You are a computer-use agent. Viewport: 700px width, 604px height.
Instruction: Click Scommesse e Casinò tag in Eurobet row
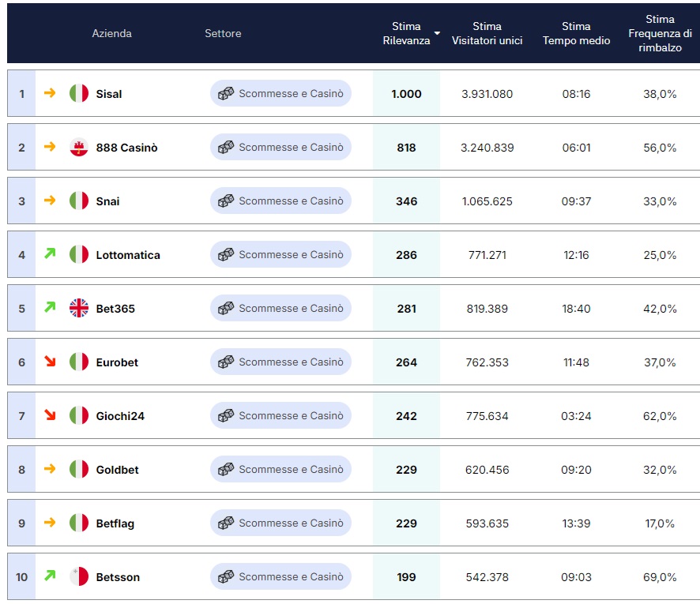click(280, 362)
